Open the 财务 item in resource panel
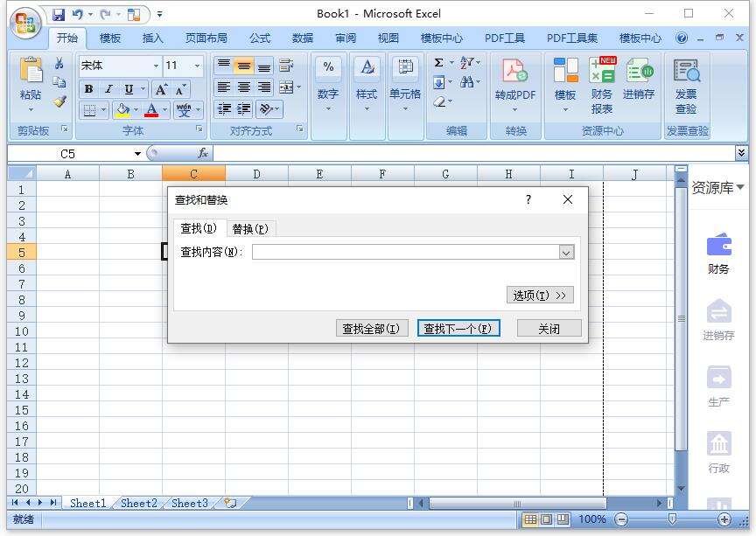This screenshot has width=756, height=536. tap(719, 254)
